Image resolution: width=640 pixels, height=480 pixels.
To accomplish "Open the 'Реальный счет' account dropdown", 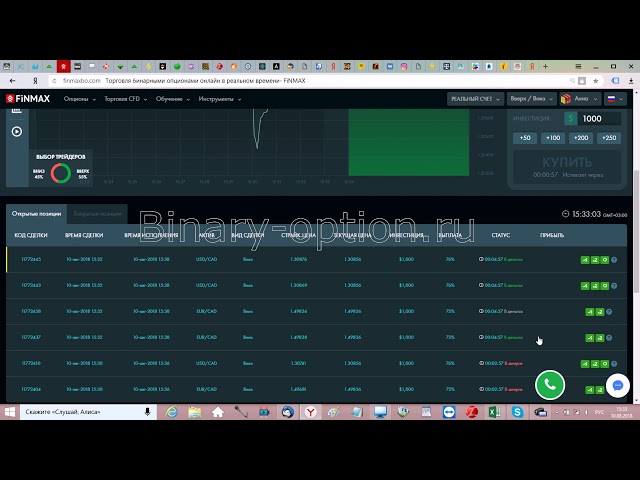I will tap(472, 99).
